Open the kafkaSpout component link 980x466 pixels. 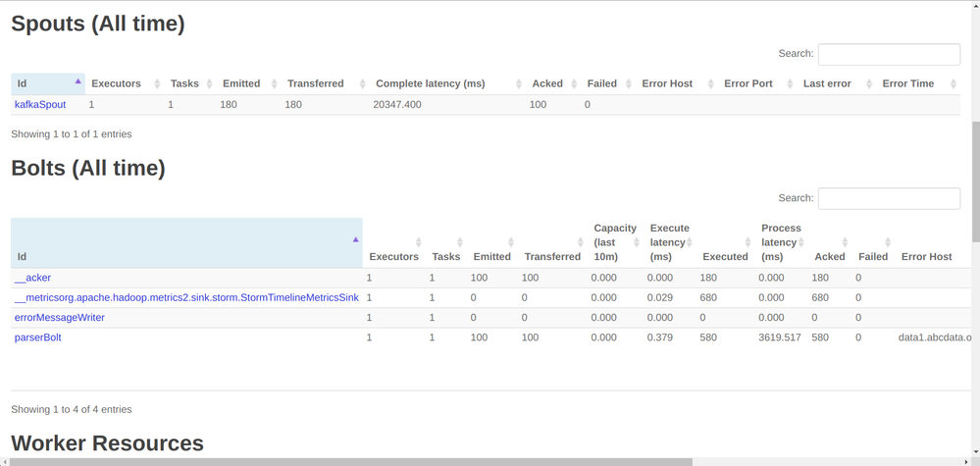click(x=40, y=104)
